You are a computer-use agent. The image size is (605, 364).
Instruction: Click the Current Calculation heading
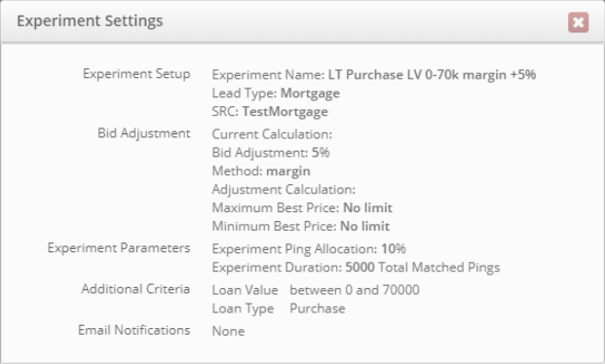[x=272, y=134]
